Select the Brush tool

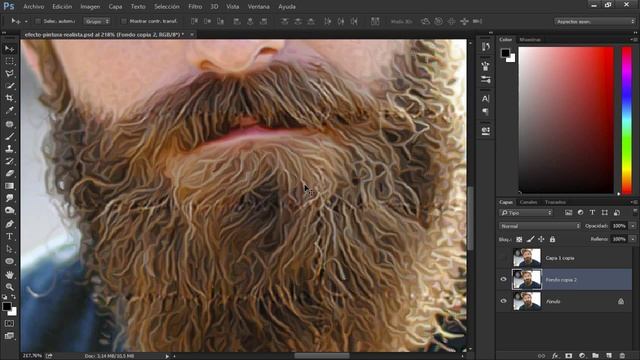pos(9,137)
